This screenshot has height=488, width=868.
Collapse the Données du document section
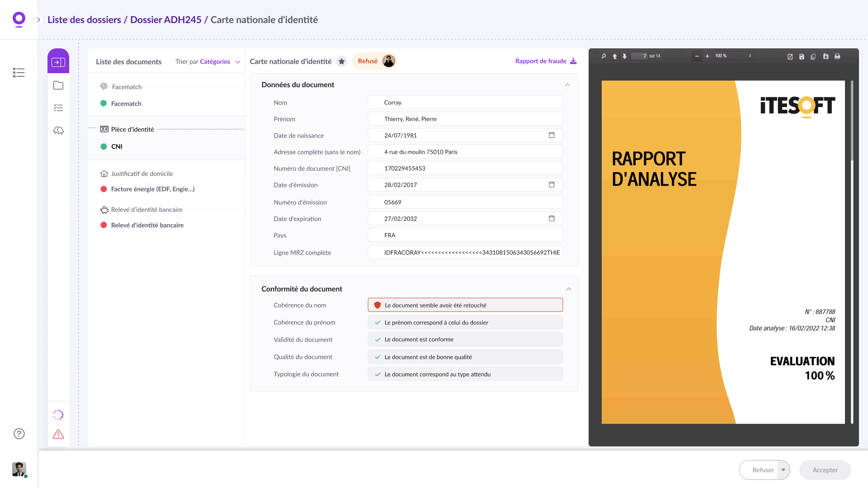click(567, 85)
